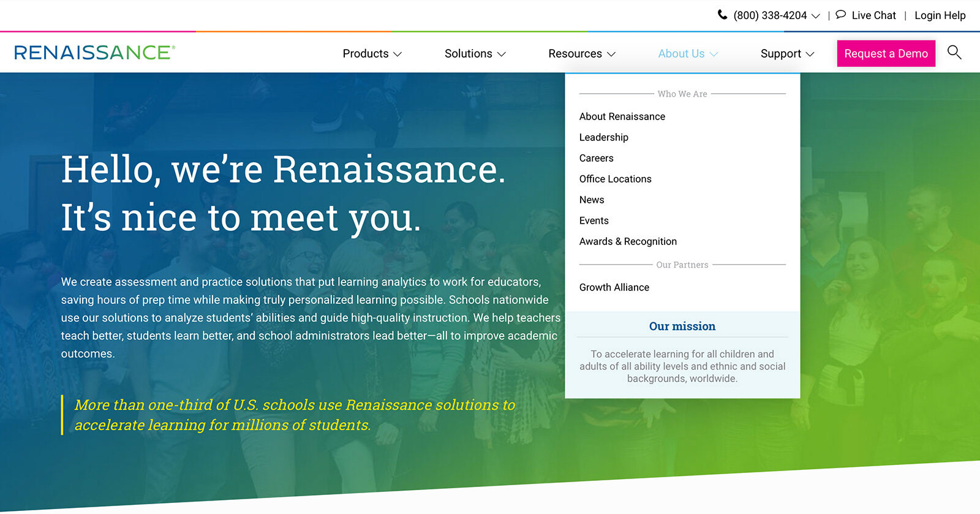The image size is (980, 514).
Task: Open Awards & Recognition
Action: [628, 241]
